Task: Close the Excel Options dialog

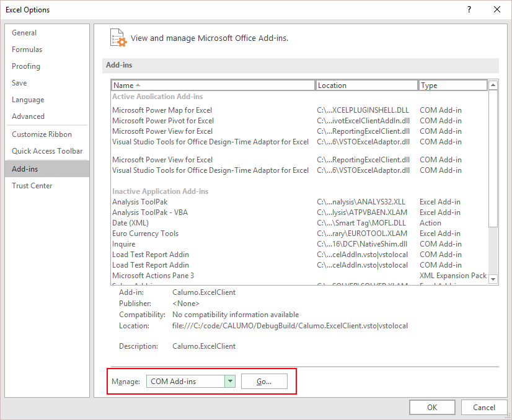Action: tap(497, 9)
